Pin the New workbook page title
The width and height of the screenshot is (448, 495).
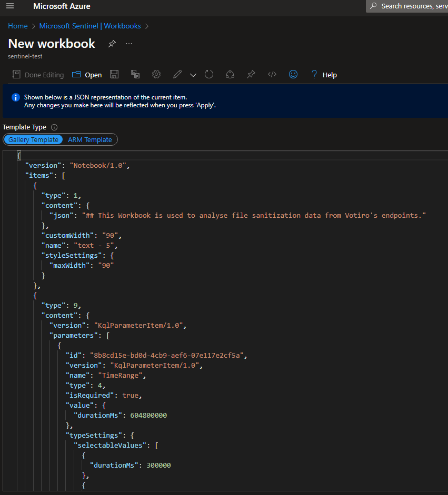pyautogui.click(x=112, y=44)
